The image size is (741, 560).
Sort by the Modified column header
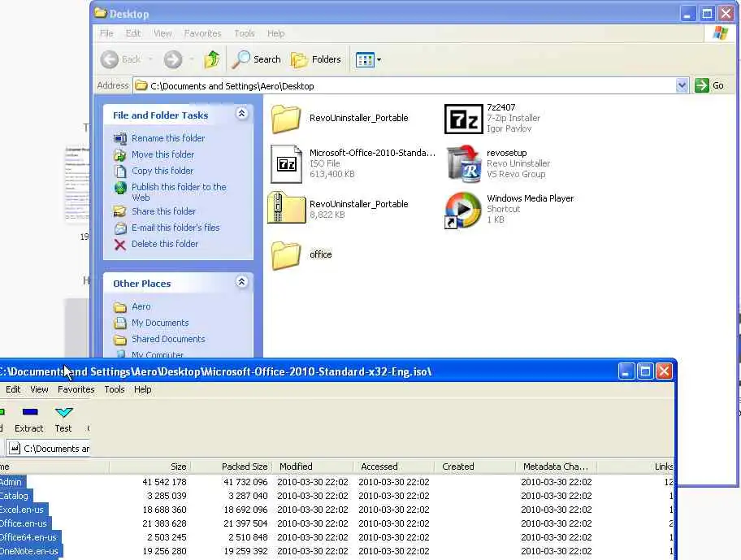coord(312,467)
